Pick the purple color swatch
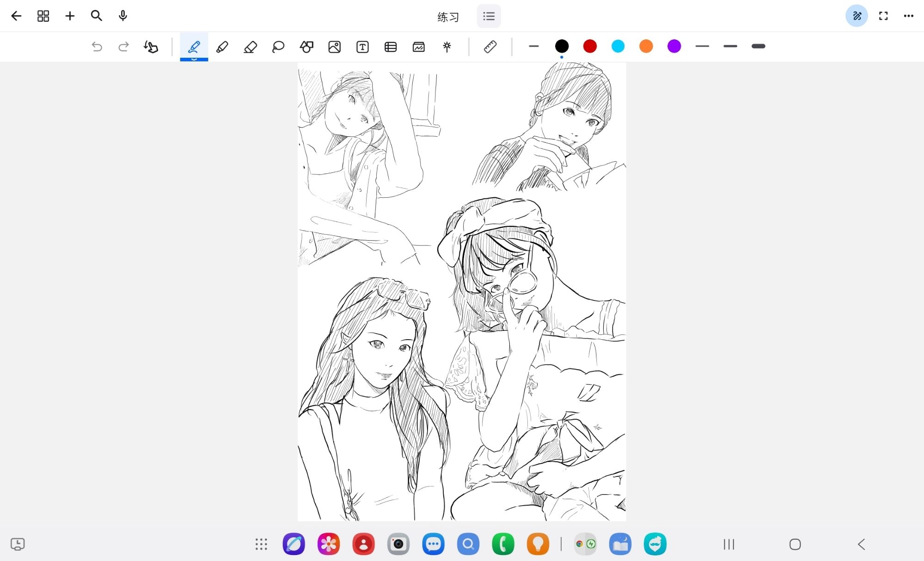924x561 pixels. pos(674,46)
